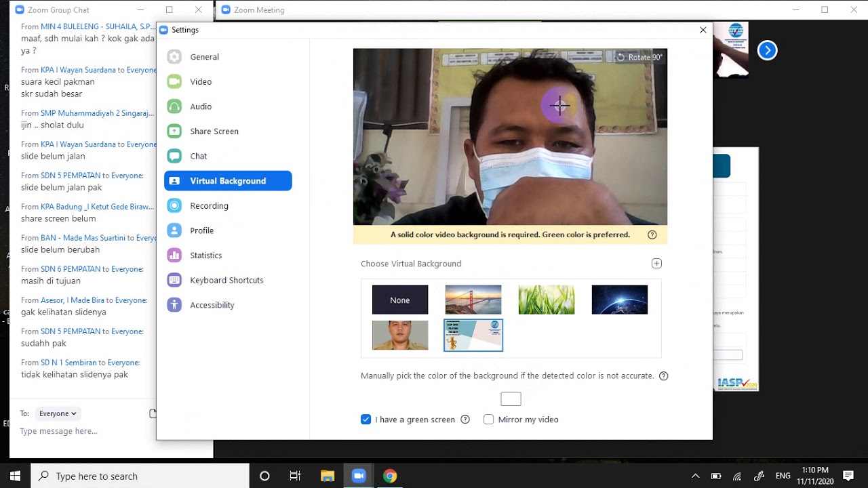
Task: Open the Wi-Fi network tray icon
Action: coord(738,476)
